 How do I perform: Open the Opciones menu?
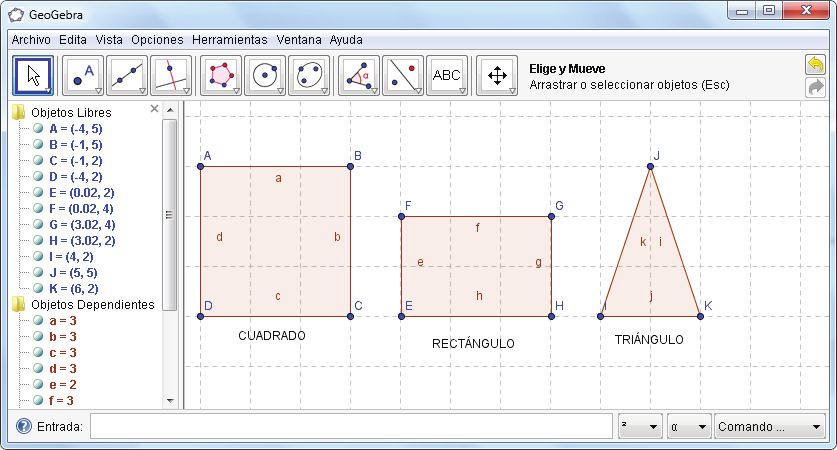pos(157,40)
